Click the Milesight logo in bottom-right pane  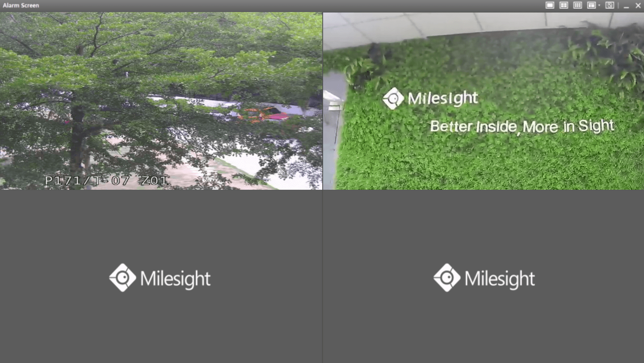[x=484, y=278]
